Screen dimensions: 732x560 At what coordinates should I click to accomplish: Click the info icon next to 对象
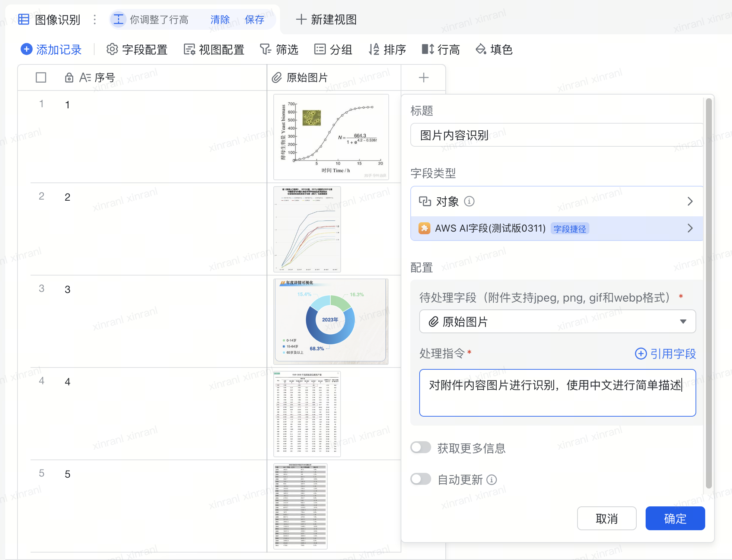point(469,201)
